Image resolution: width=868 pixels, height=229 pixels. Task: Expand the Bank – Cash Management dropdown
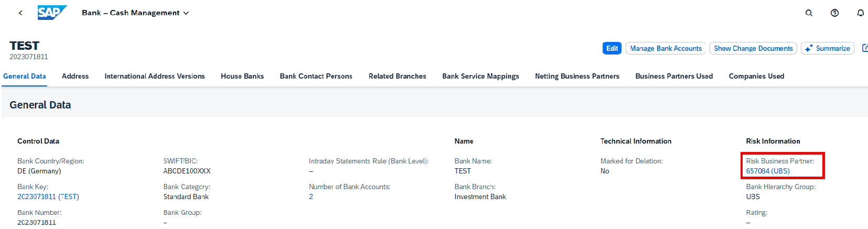click(x=135, y=13)
